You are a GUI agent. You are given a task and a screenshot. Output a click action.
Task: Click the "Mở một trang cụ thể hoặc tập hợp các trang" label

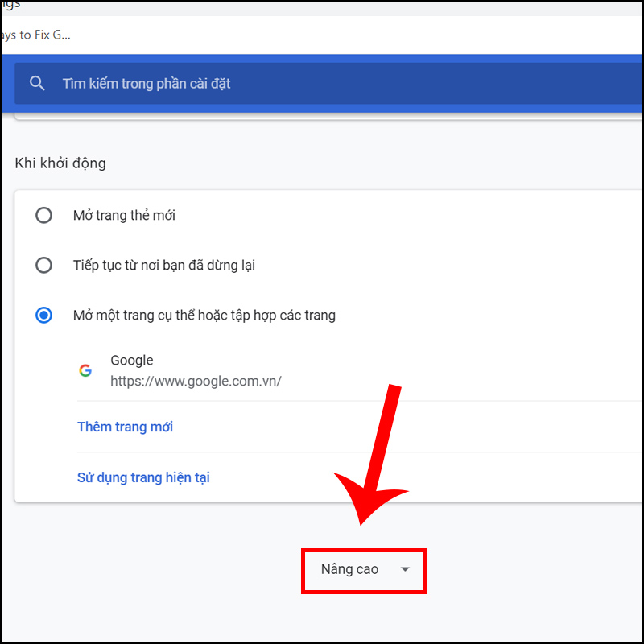204,316
